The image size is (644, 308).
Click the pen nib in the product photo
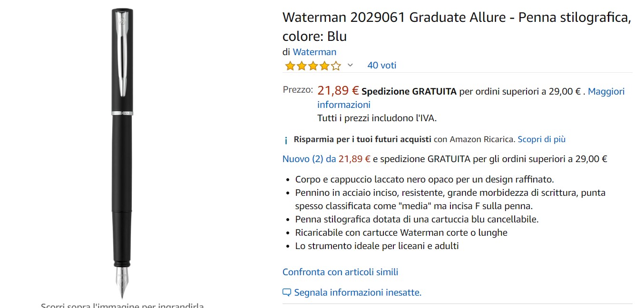[x=122, y=279]
